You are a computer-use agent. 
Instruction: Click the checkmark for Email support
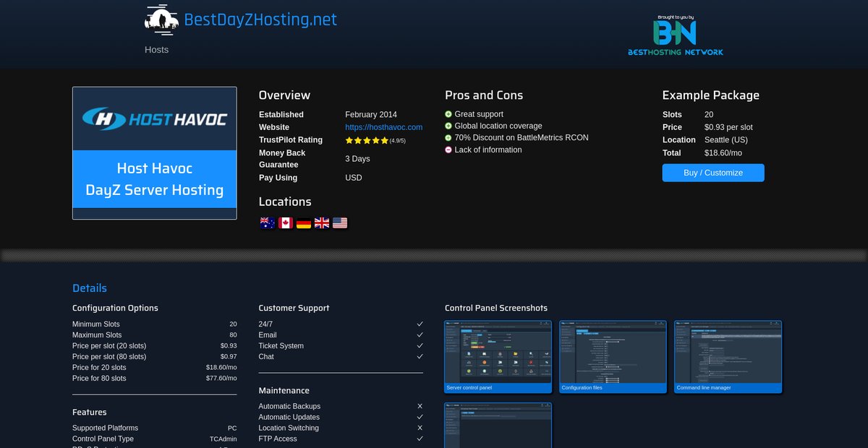(420, 335)
